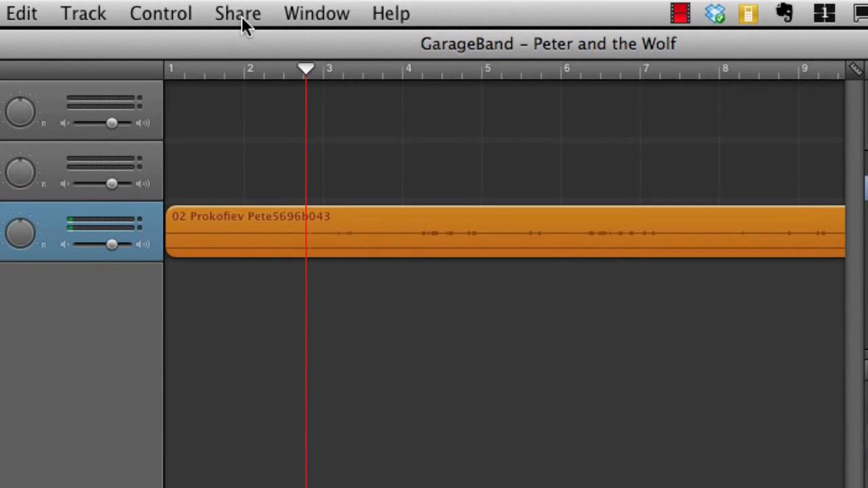This screenshot has height=488, width=868.
Task: Click loud speaker icon on selected blue track
Action: (x=142, y=244)
